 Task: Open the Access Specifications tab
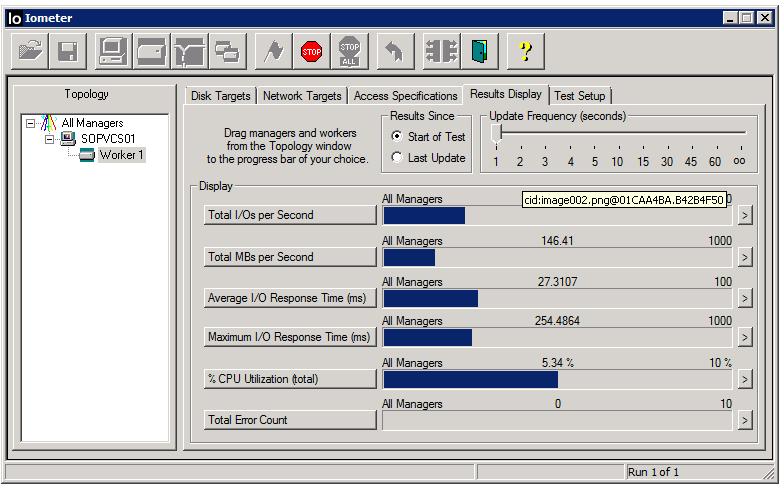coord(405,96)
